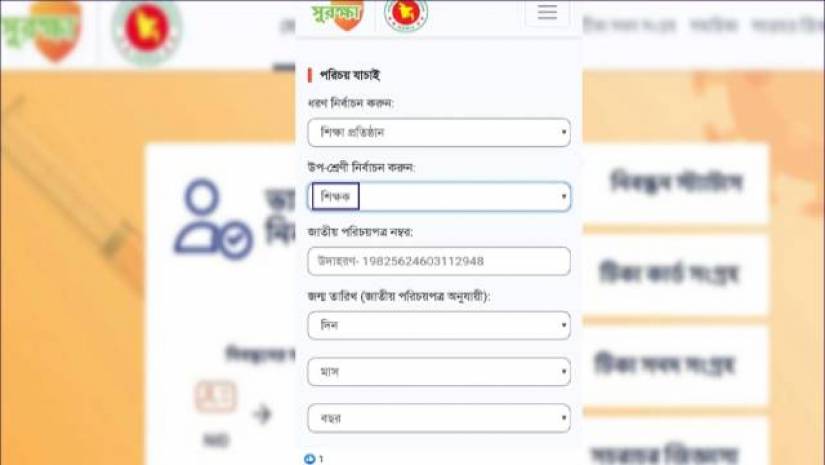
Task: Open the বছর (year) dropdown
Action: pos(439,418)
